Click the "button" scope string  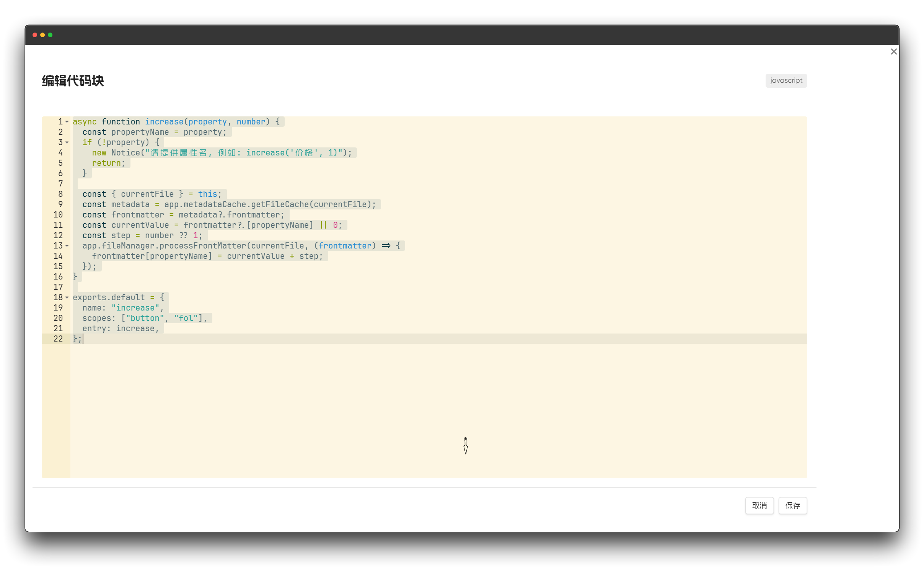click(x=145, y=318)
